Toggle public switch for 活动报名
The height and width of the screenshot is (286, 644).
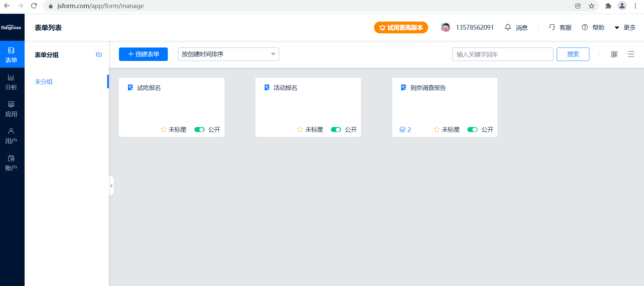[336, 130]
